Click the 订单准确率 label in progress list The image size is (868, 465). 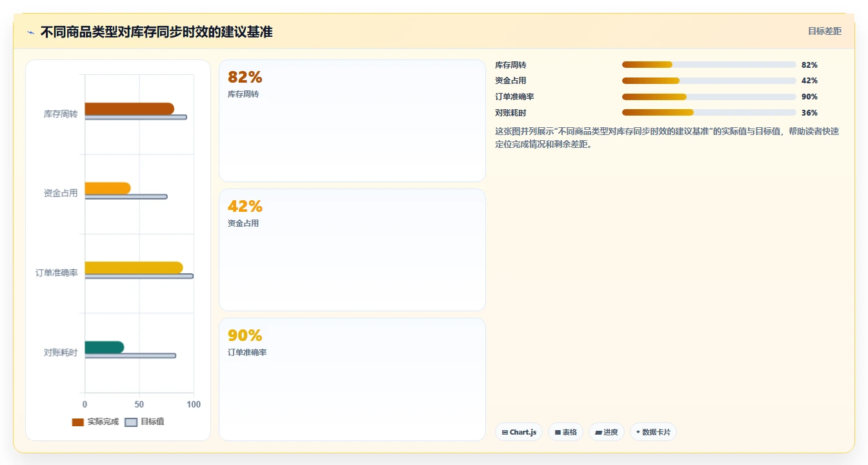(x=514, y=97)
